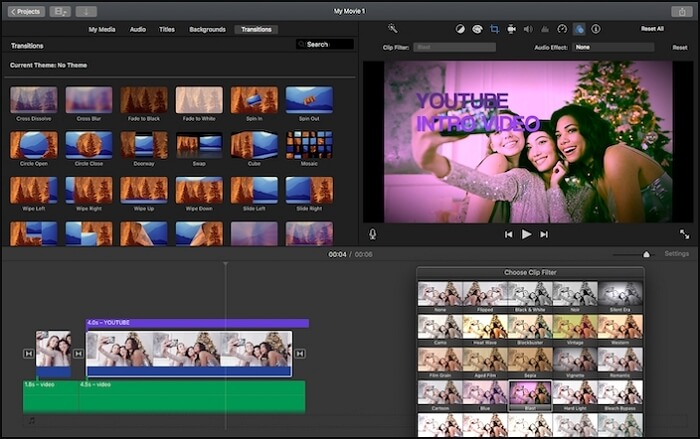
Task: Choose the Cartoon clip filter
Action: (x=440, y=396)
